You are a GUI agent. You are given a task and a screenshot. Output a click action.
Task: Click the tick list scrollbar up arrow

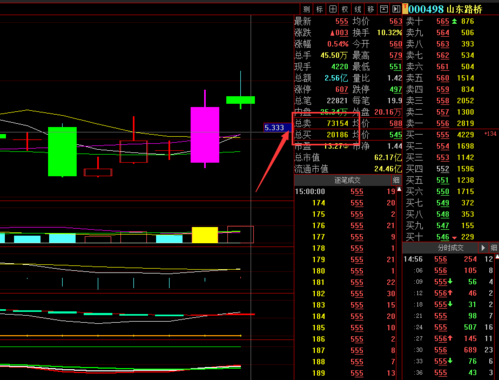coord(399,189)
